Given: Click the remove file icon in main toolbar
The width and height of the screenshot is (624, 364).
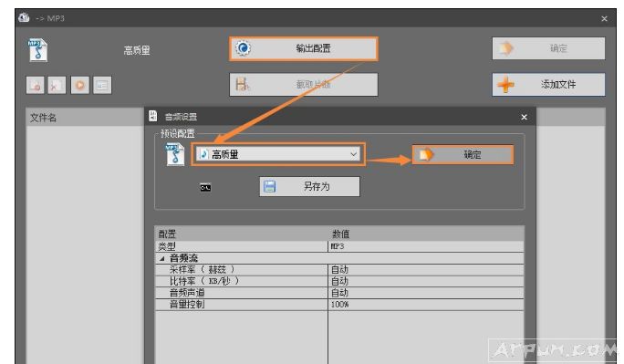Looking at the screenshot, I should click(35, 85).
